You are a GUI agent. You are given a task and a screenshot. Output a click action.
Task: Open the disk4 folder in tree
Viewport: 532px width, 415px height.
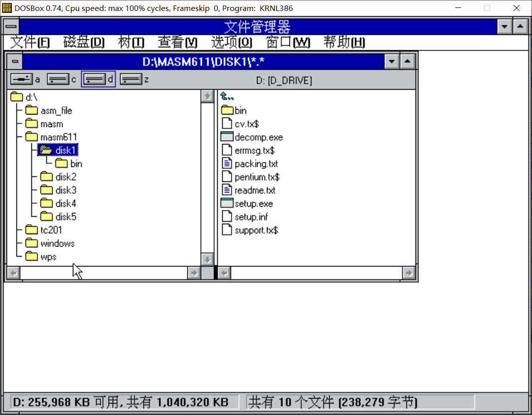pyautogui.click(x=58, y=203)
